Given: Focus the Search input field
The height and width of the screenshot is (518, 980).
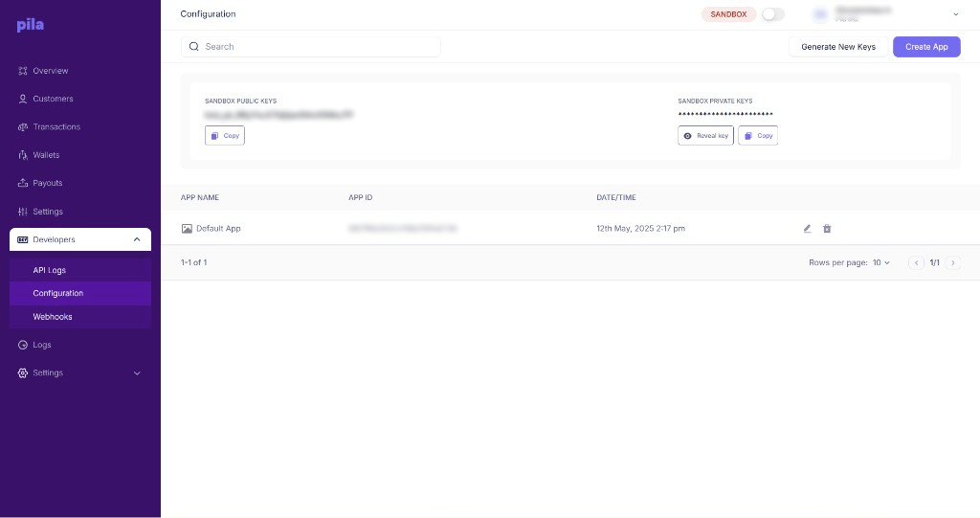Looking at the screenshot, I should [311, 46].
